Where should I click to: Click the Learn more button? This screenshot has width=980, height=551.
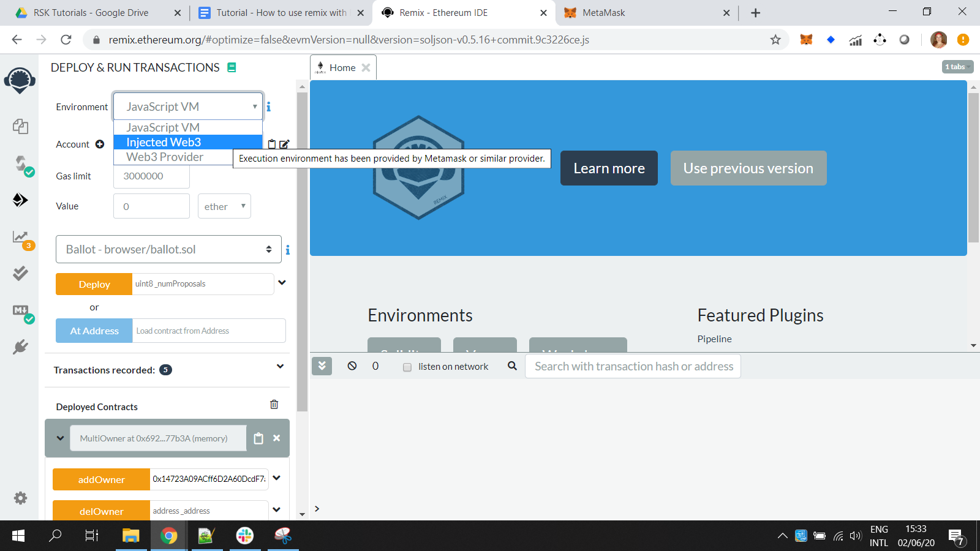(x=609, y=168)
